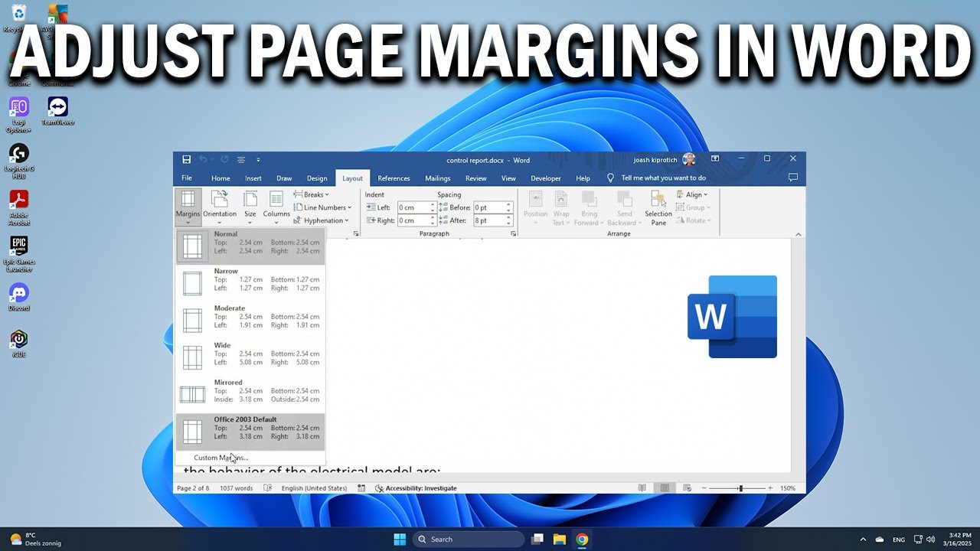The image size is (980, 551).
Task: Switch to the Review tab
Action: coord(476,178)
